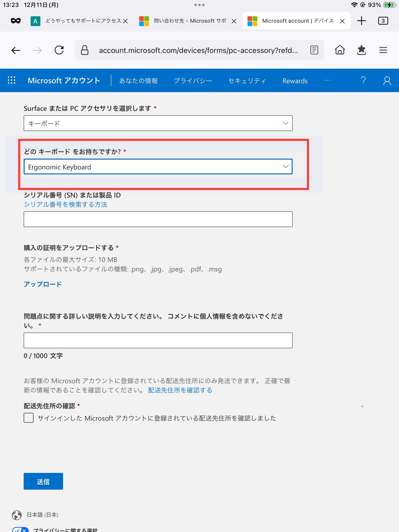This screenshot has height=532, width=399.
Task: Open the account profile icon
Action: [387, 81]
